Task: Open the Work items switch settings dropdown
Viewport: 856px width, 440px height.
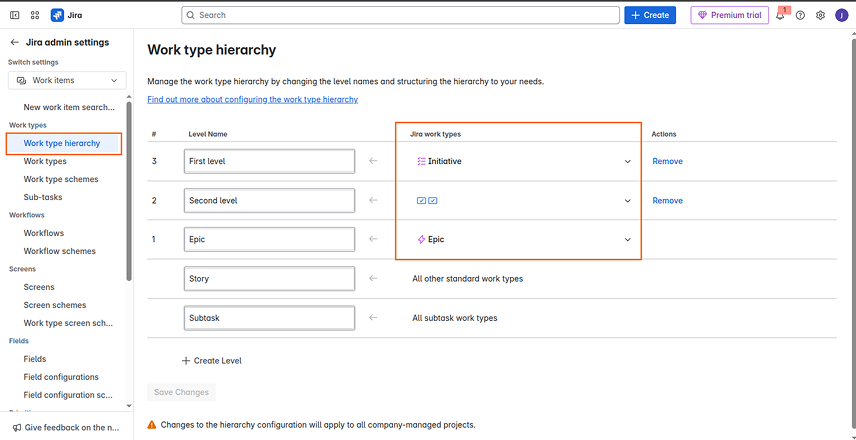Action: click(x=67, y=80)
